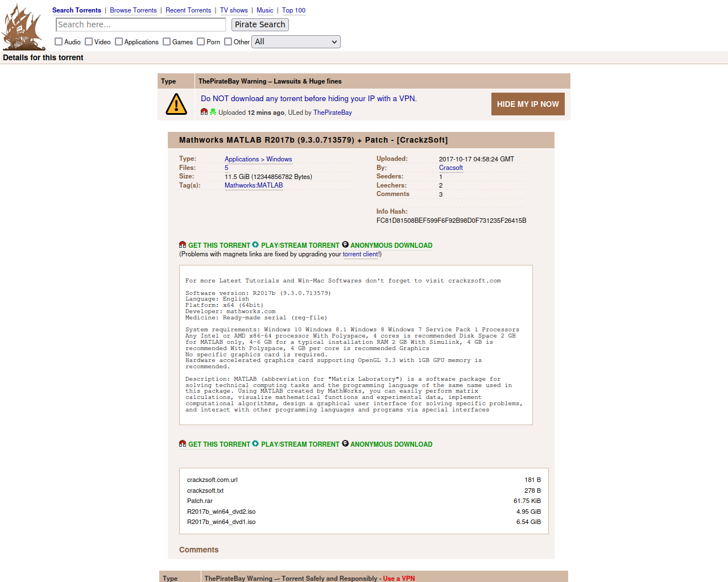Open the Cracsoft uploader profile link

[451, 168]
